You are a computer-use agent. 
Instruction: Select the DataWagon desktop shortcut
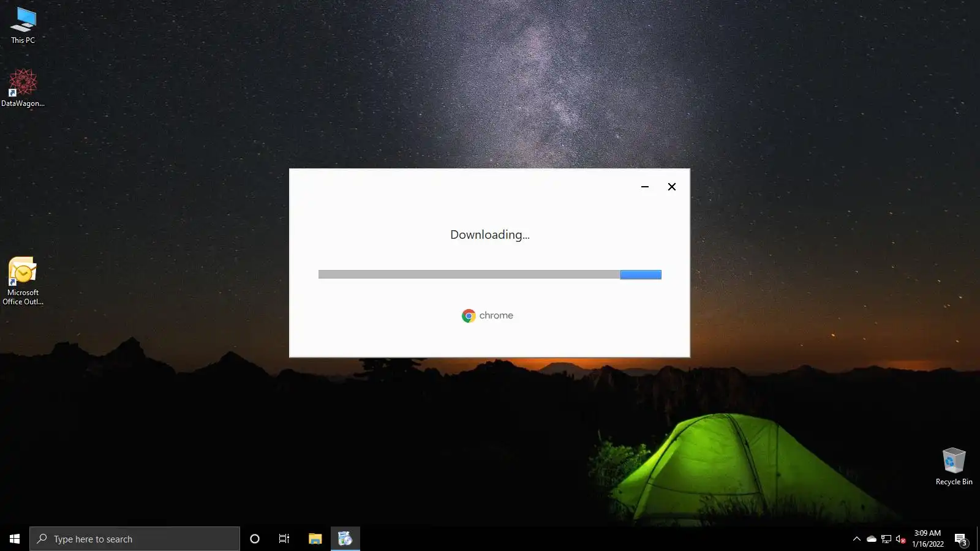(23, 88)
